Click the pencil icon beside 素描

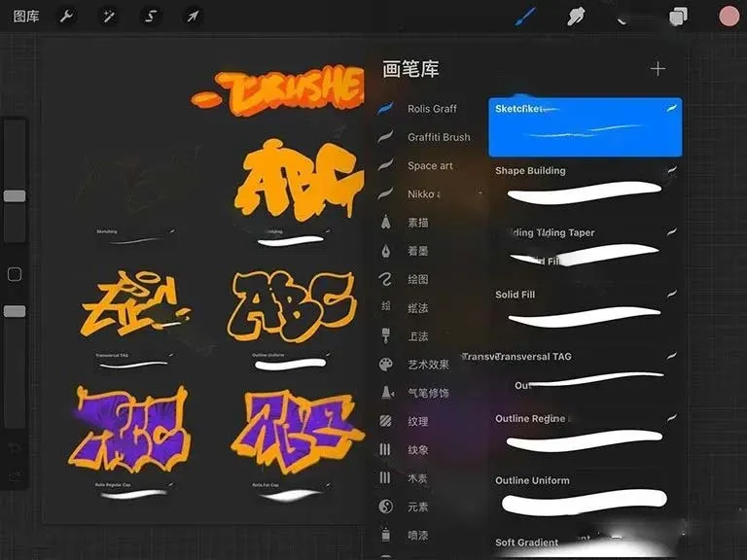pos(386,222)
